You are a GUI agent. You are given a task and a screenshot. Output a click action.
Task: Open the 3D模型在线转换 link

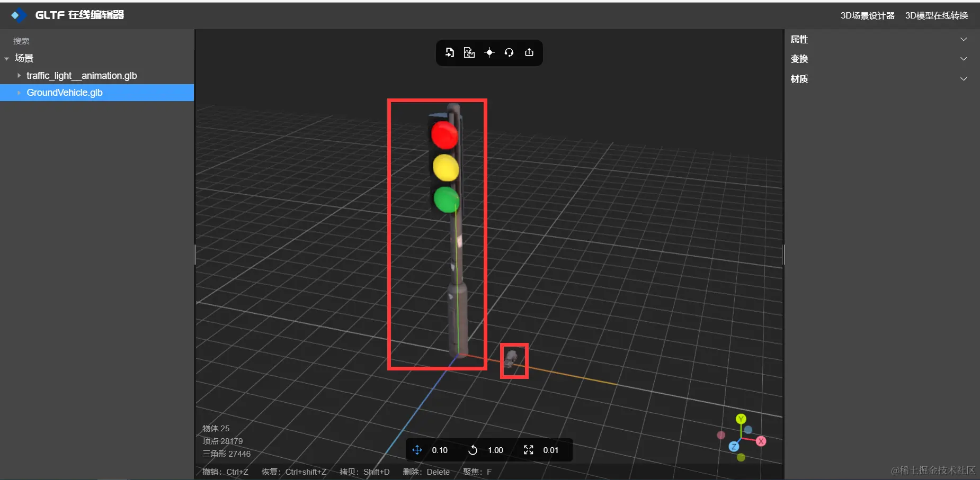pos(937,15)
